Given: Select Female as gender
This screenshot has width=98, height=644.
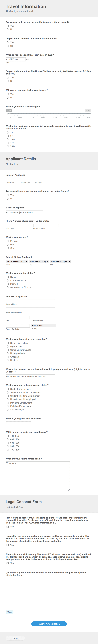Looking at the screenshot, I should coord(8,241).
